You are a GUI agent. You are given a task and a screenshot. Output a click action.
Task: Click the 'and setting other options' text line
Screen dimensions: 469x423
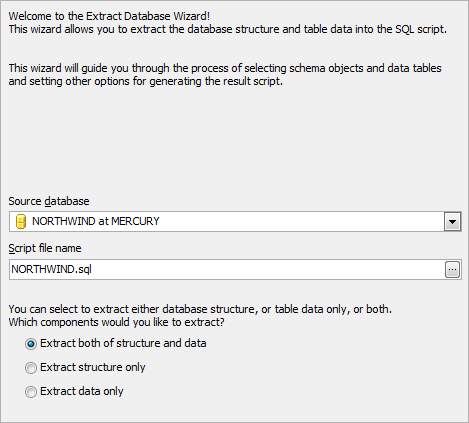146,81
